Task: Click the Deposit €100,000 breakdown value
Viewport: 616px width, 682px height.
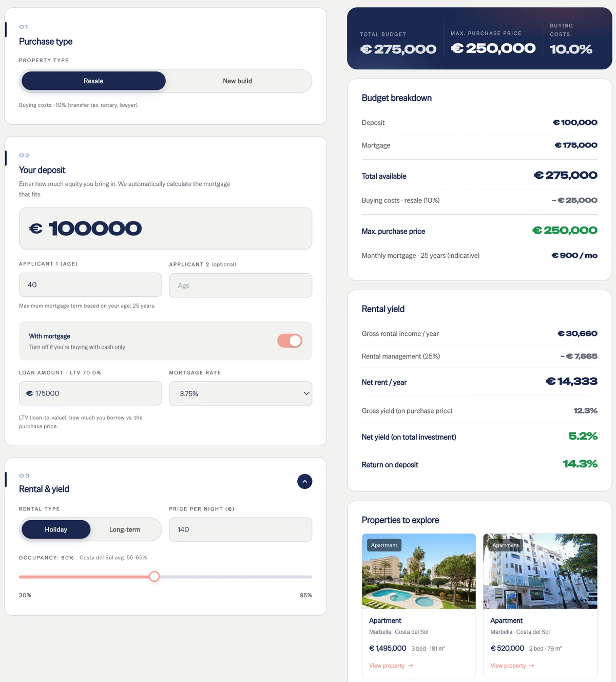Action: (x=575, y=123)
